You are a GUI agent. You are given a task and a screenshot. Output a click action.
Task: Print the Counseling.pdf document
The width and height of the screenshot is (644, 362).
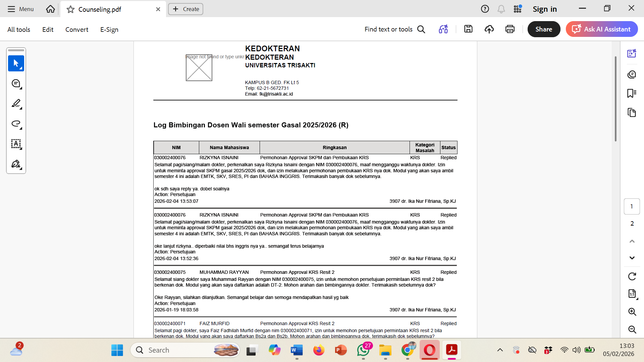tap(510, 29)
